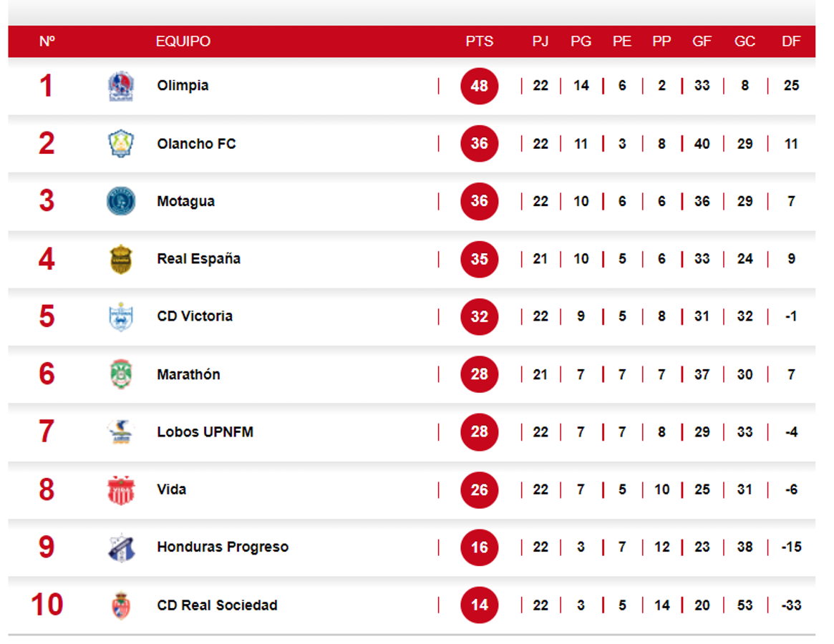This screenshot has width=834, height=644.
Task: Click Real España's 35 points badge
Action: [479, 259]
